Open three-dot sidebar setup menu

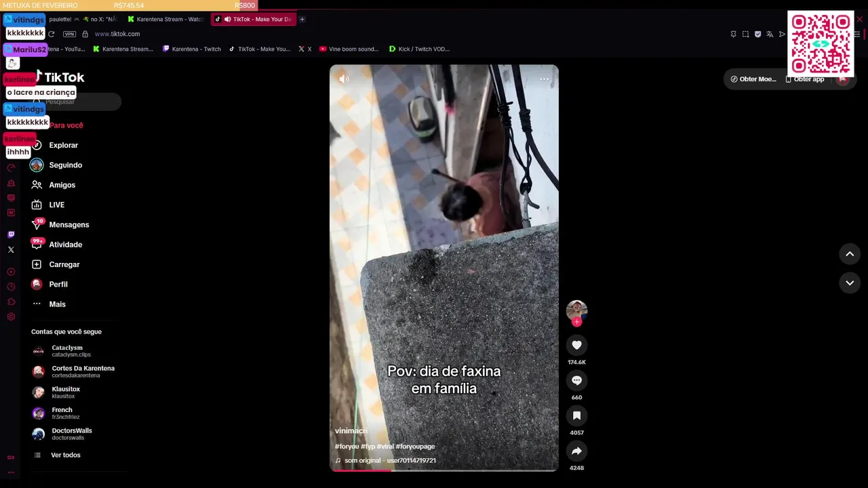[11, 472]
